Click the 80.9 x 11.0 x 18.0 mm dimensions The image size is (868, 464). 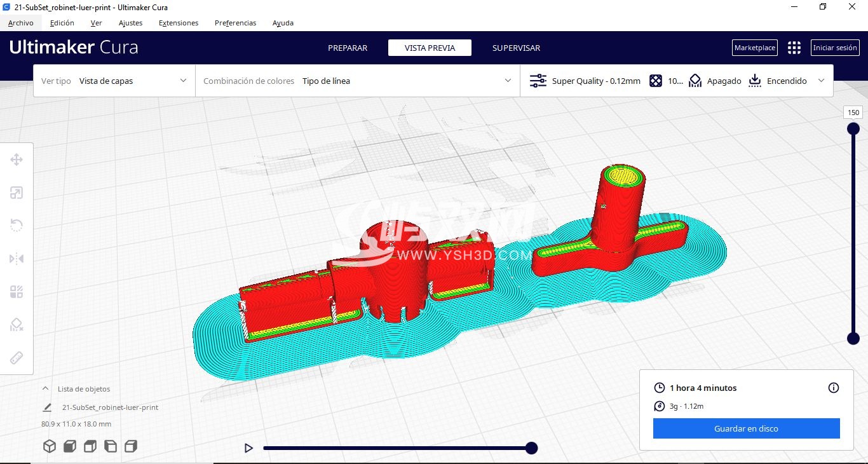pyautogui.click(x=76, y=424)
